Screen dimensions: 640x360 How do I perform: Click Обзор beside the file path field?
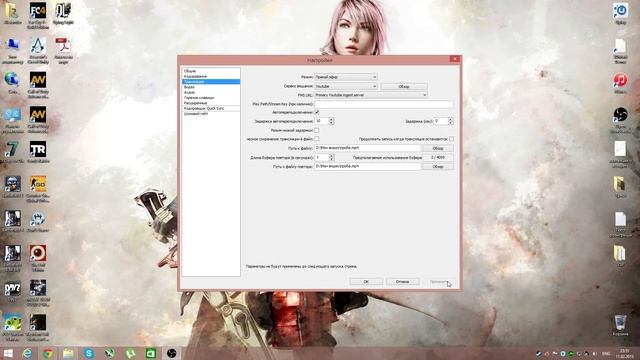(x=438, y=148)
